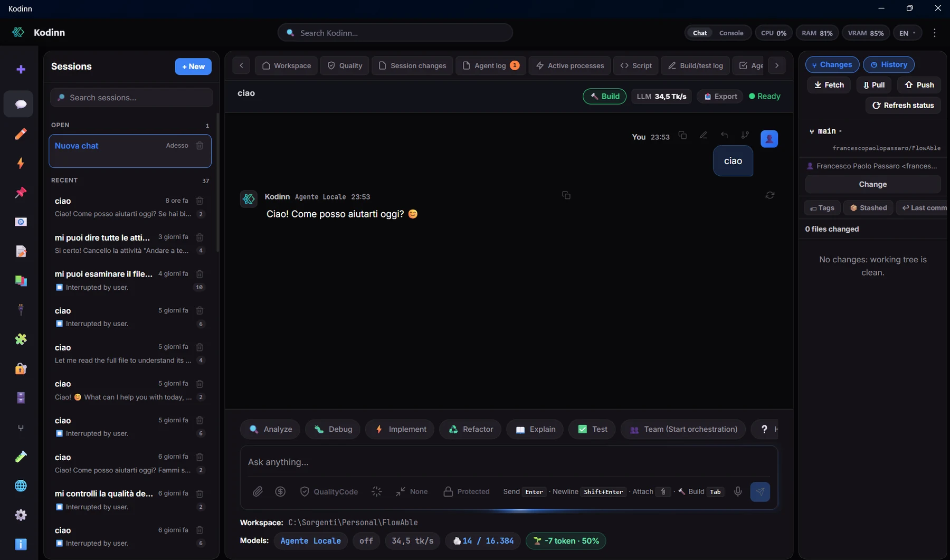Edit the 'ciao' user message pencil icon
Screen dimensions: 950x560
[x=703, y=136]
